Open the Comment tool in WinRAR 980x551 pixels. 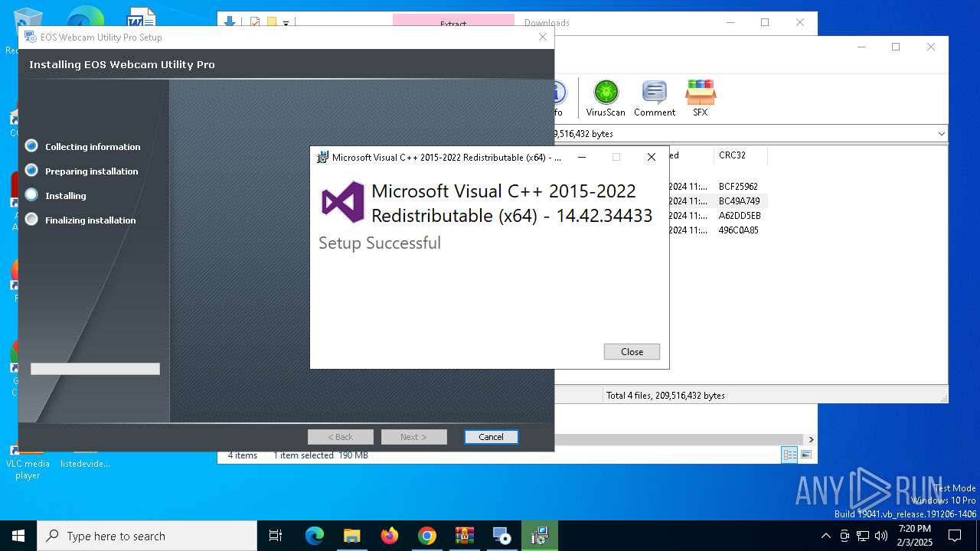(655, 98)
